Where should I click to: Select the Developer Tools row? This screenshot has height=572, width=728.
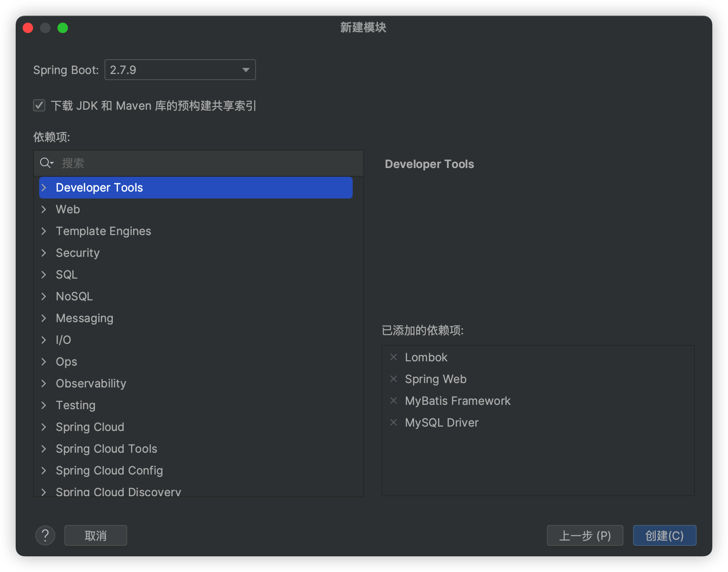196,188
